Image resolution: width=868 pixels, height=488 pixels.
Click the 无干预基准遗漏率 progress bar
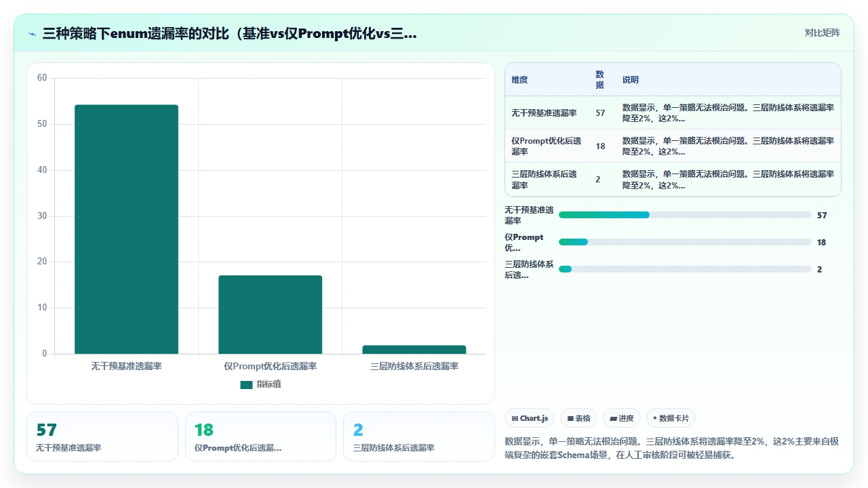[685, 215]
